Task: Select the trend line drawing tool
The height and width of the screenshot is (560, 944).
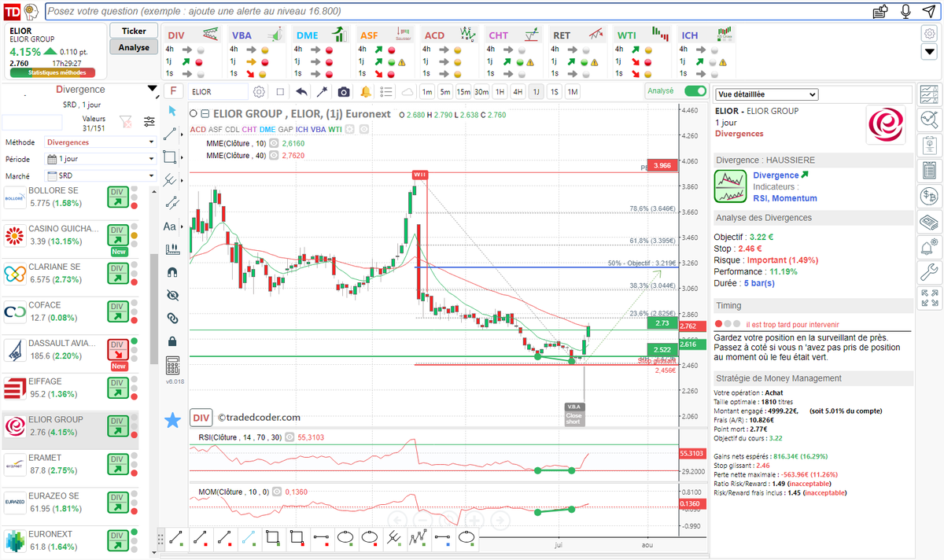Action: coord(171,134)
